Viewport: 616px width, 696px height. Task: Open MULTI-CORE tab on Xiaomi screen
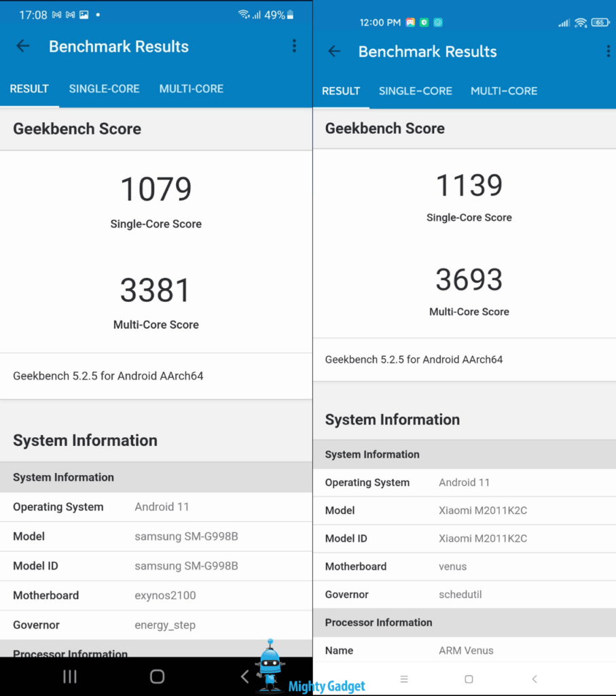coord(504,91)
